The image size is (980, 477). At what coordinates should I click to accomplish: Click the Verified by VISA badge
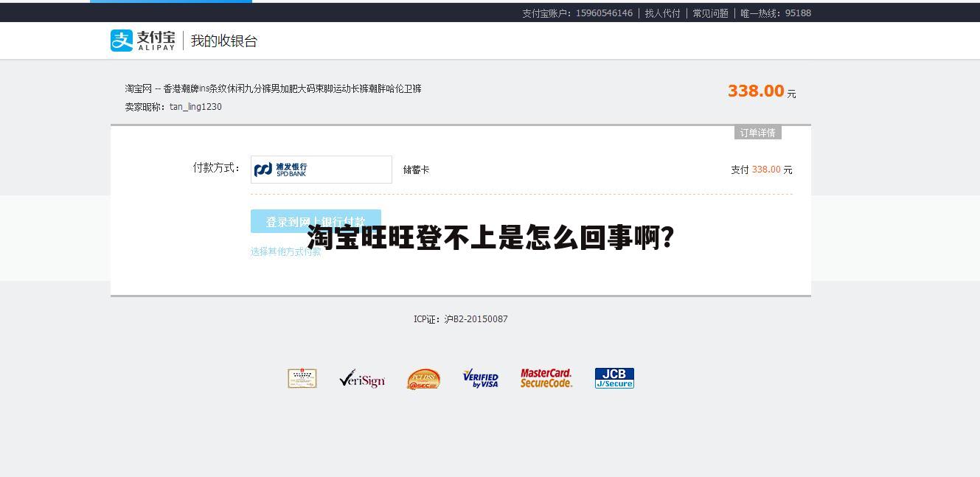click(480, 379)
